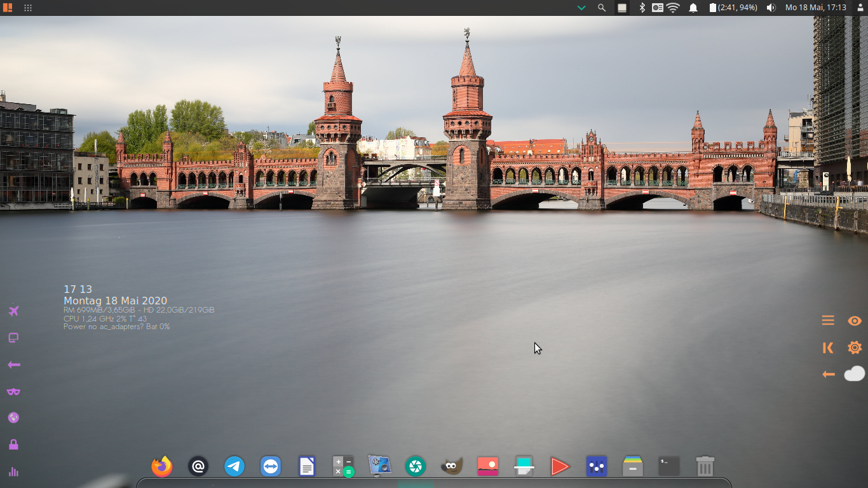Open the Trash from the dock

(x=704, y=466)
